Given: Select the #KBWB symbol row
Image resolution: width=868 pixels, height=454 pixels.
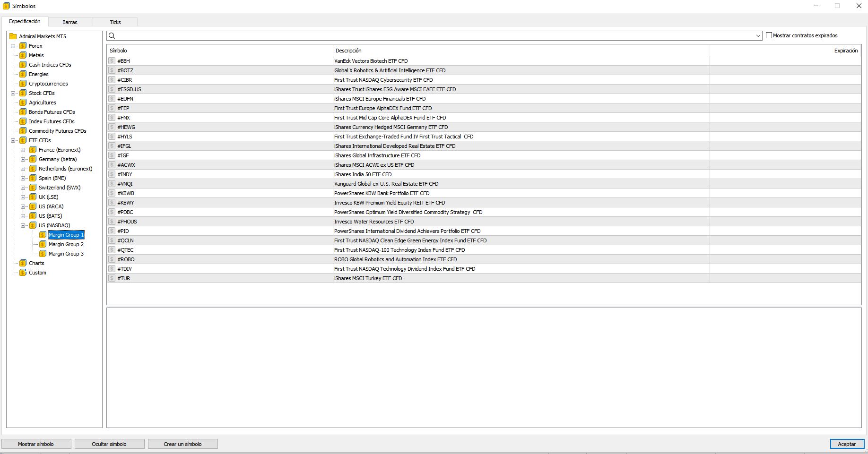Looking at the screenshot, I should click(x=484, y=193).
